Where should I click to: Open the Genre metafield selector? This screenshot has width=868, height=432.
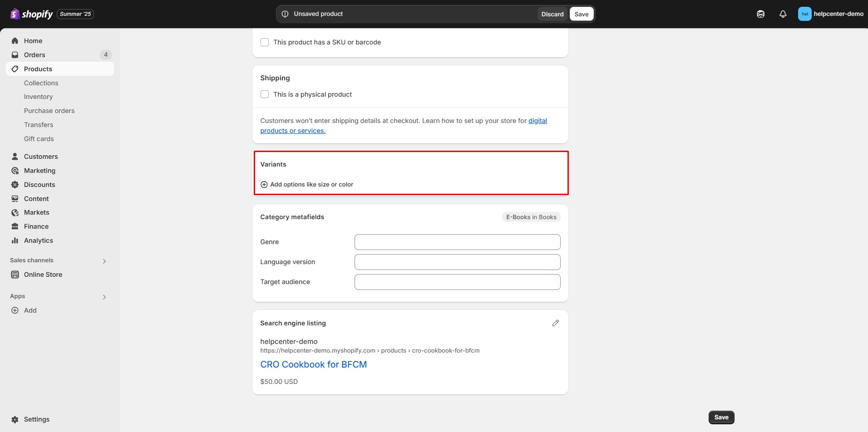point(457,242)
